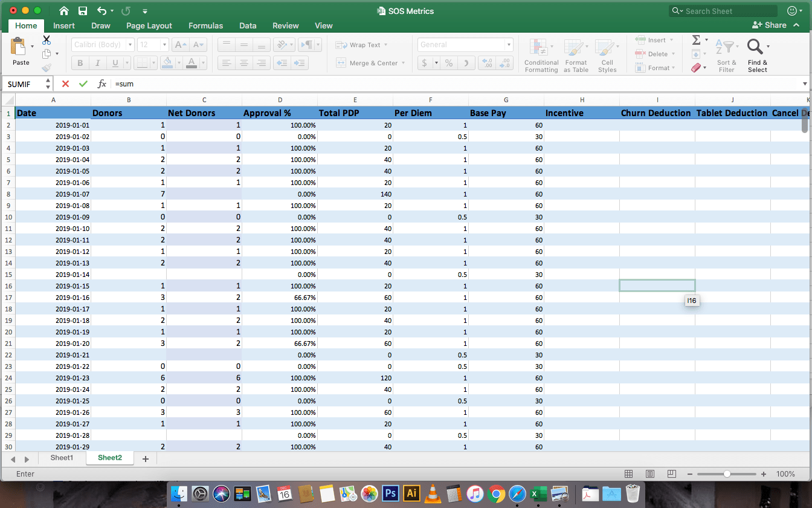Click the Clear eraser icon
Viewport: 812px width, 508px height.
696,68
